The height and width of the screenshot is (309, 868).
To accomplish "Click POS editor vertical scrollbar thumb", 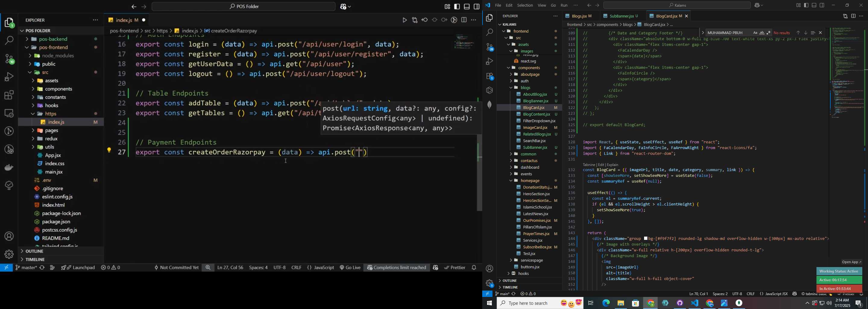I will pos(480,172).
